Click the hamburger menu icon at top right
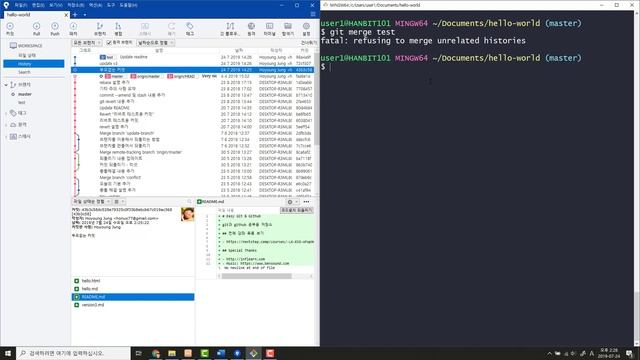The width and height of the screenshot is (640, 360). [x=313, y=14]
